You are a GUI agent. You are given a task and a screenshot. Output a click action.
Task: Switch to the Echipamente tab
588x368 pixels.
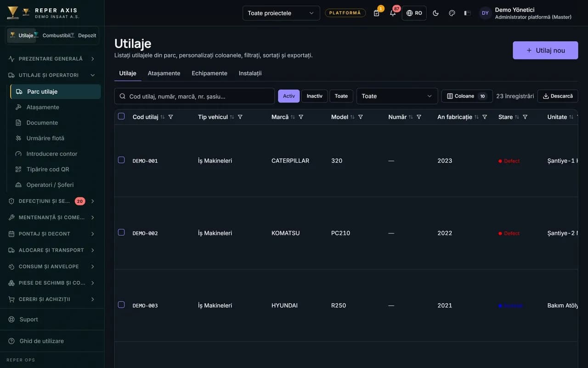click(x=209, y=73)
